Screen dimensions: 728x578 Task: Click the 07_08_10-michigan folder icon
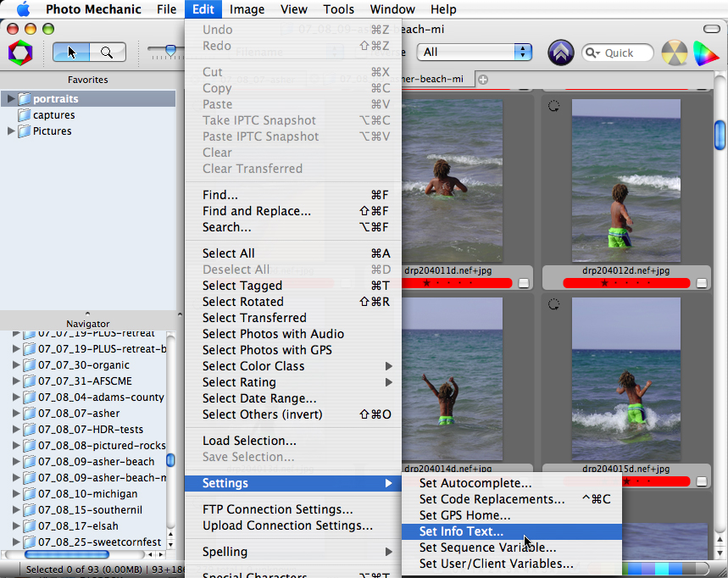click(x=30, y=494)
